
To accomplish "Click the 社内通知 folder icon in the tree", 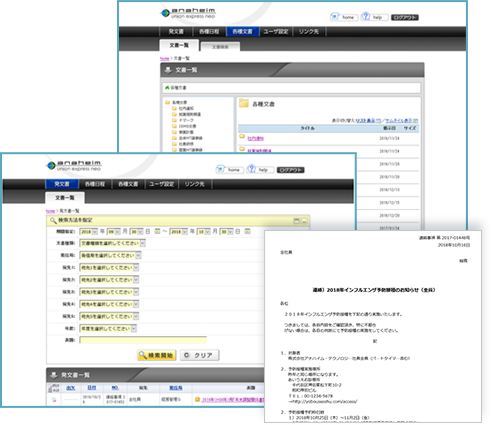I will coord(174,108).
